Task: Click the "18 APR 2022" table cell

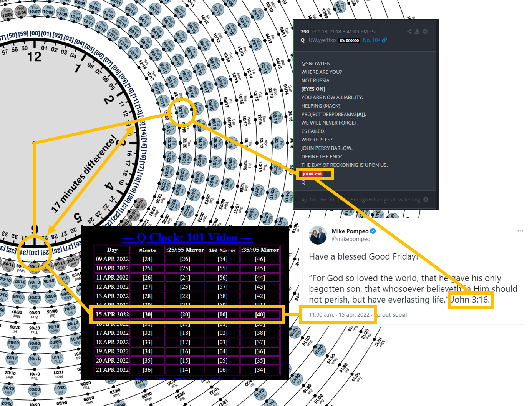Action: pyautogui.click(x=112, y=342)
